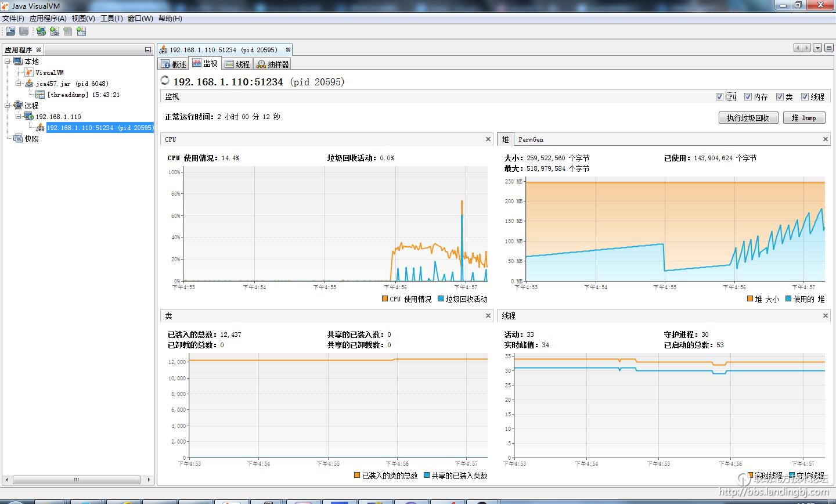Screen dimensions: 836x504
Task: Click the Load snapshot toolbar icon
Action: click(x=10, y=31)
